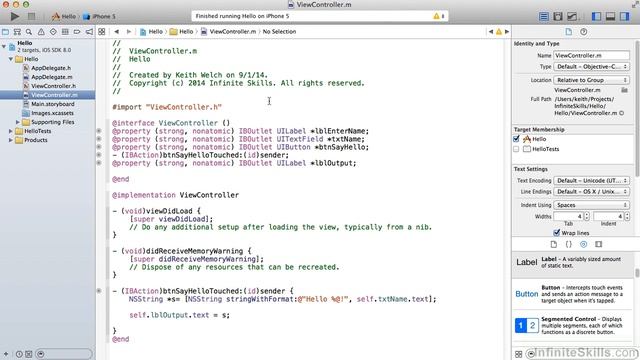
Task: Show recent files filter clock icon
Action: tap(19, 354)
